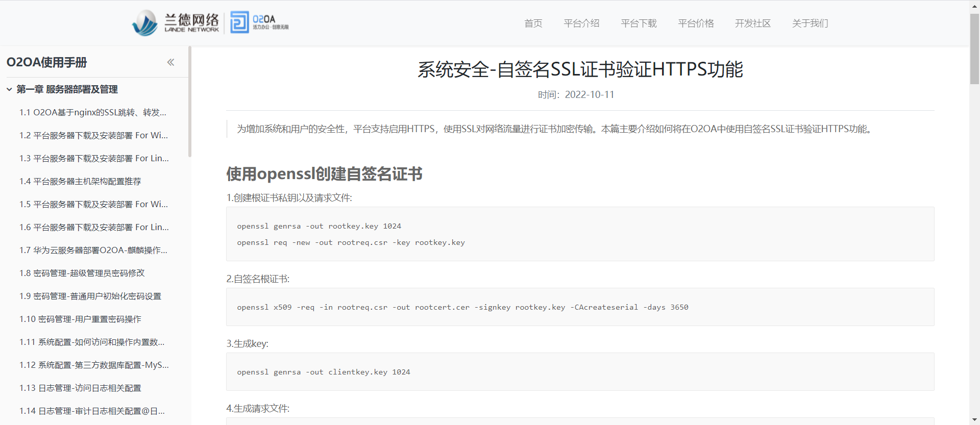Viewport: 980px width, 425px height.
Task: Open section 1.3 平台服务器下载及安装部署 For Lin
Action: (x=94, y=158)
